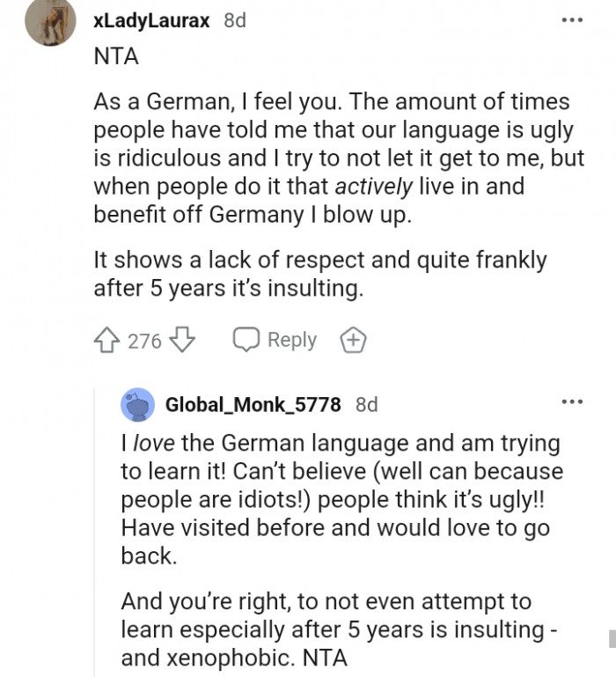Image resolution: width=616 pixels, height=677 pixels.
Task: Click the 276 vote count
Action: 144,341
